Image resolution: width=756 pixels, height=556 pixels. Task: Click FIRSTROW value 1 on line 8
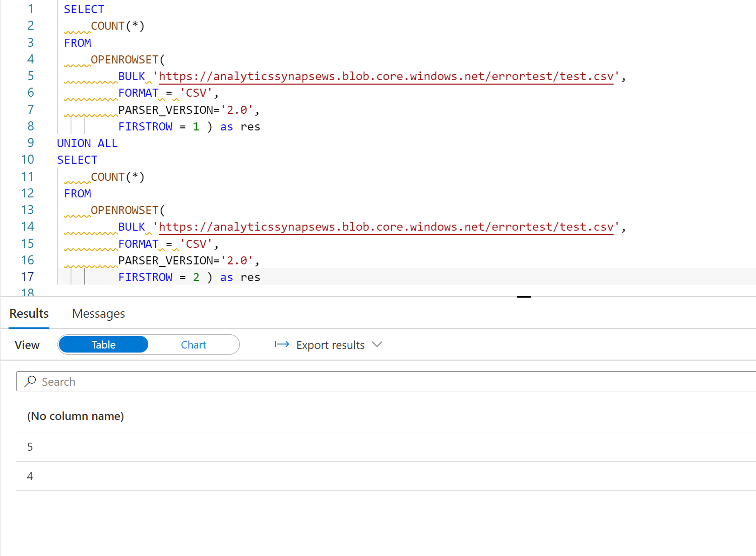click(x=196, y=127)
